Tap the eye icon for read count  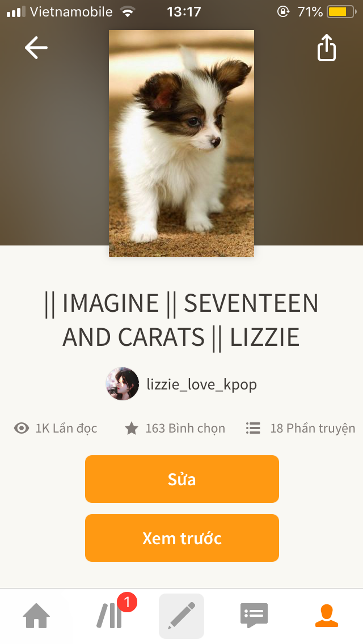point(22,429)
